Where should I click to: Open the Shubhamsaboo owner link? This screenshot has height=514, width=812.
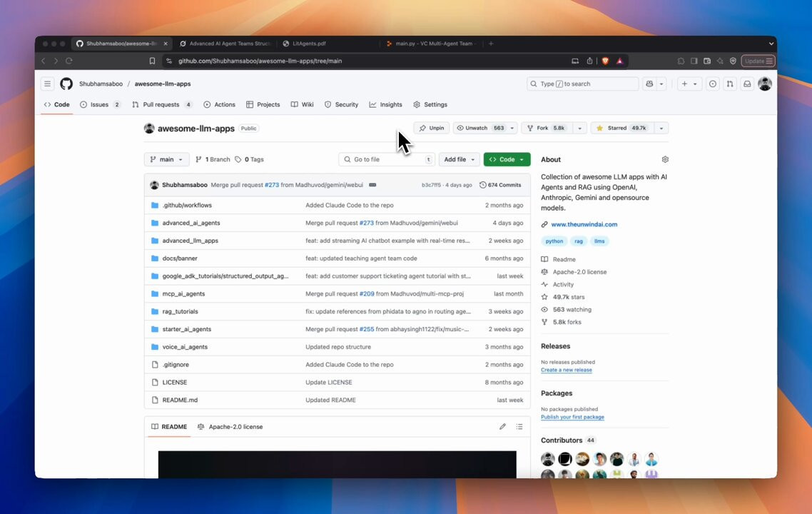(x=101, y=84)
